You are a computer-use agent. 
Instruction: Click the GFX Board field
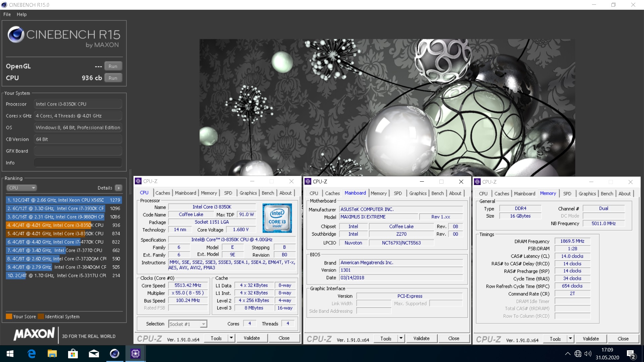pos(78,151)
